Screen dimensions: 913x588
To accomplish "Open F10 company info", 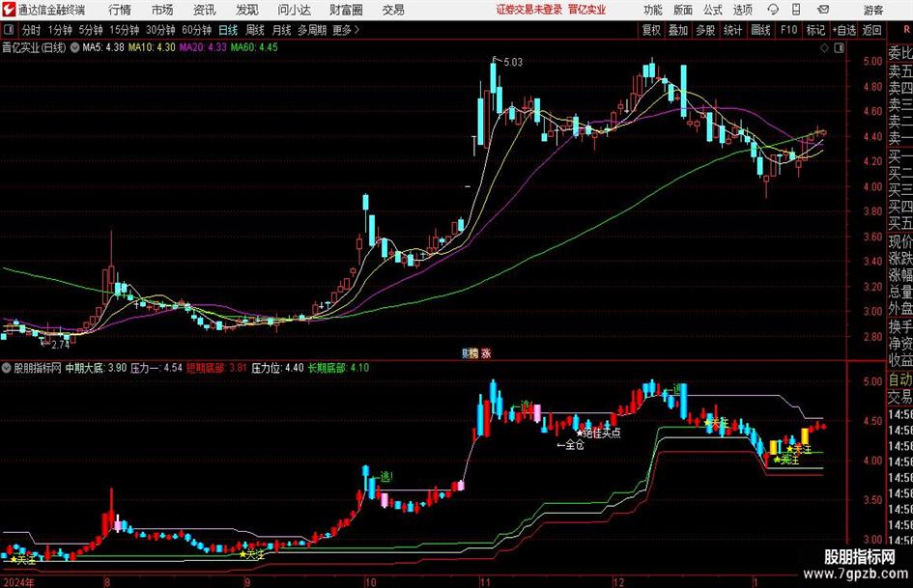I will pyautogui.click(x=788, y=30).
